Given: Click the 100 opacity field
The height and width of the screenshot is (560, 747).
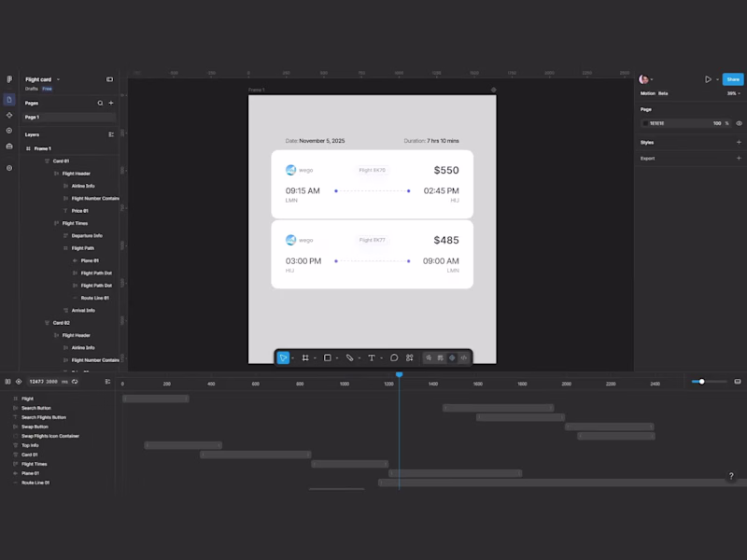Looking at the screenshot, I should [x=717, y=123].
